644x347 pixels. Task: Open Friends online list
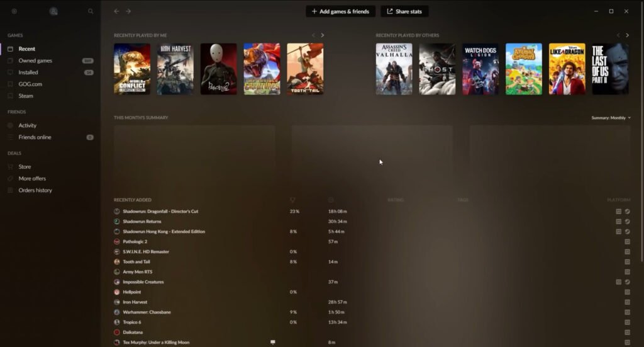pyautogui.click(x=35, y=137)
